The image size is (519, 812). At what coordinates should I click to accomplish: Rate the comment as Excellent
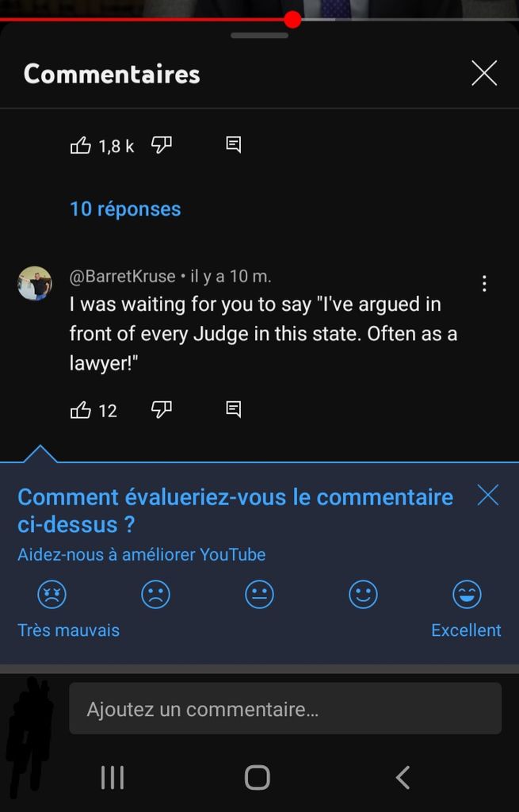(467, 595)
